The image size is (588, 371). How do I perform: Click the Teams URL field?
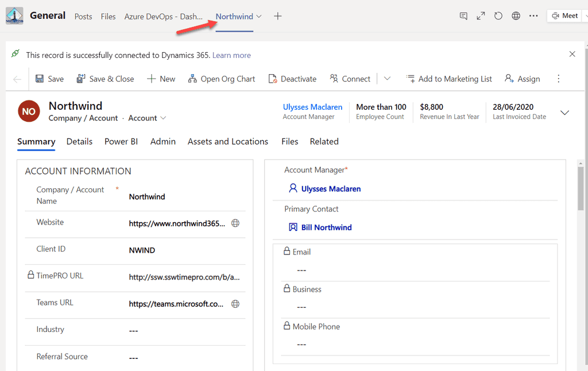[176, 304]
